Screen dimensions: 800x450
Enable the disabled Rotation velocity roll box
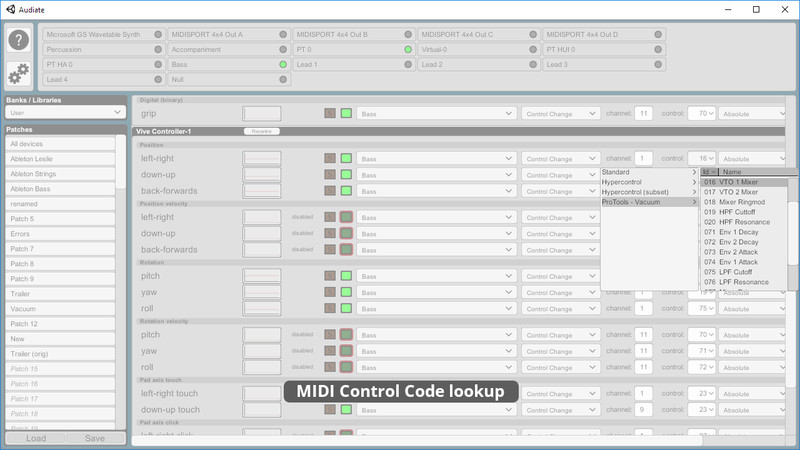pyautogui.click(x=346, y=367)
